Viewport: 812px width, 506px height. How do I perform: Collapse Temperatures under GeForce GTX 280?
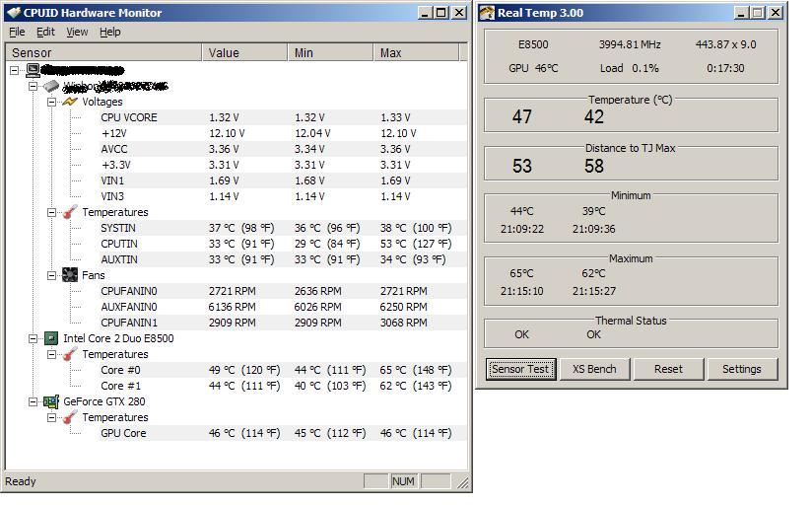(x=52, y=417)
